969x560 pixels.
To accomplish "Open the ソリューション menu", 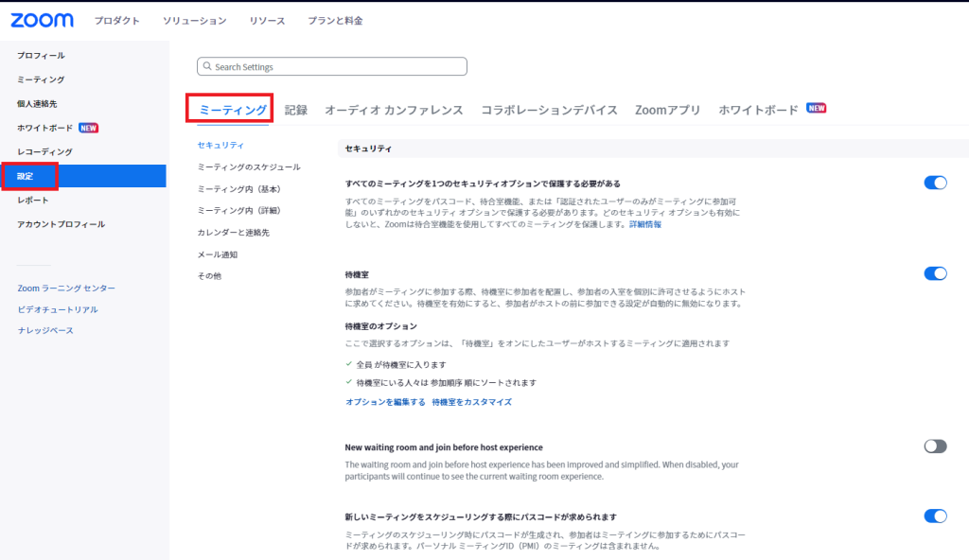I will pos(195,21).
